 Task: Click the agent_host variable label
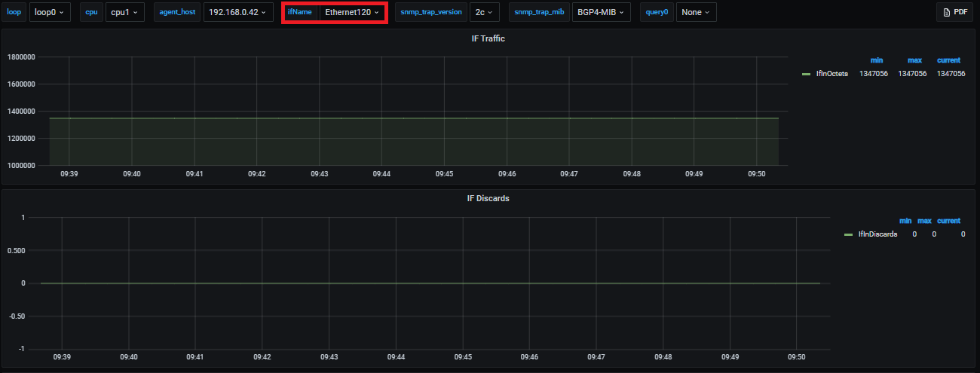[x=177, y=12]
